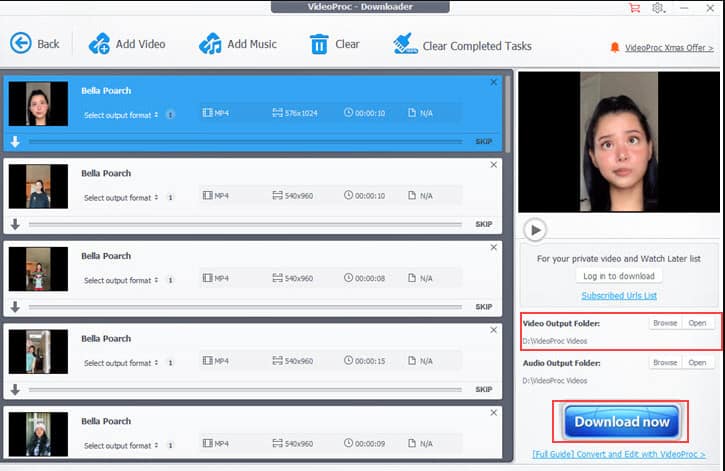Open output format selector for 00:00:15 task
The height and width of the screenshot is (471, 725).
pos(121,363)
